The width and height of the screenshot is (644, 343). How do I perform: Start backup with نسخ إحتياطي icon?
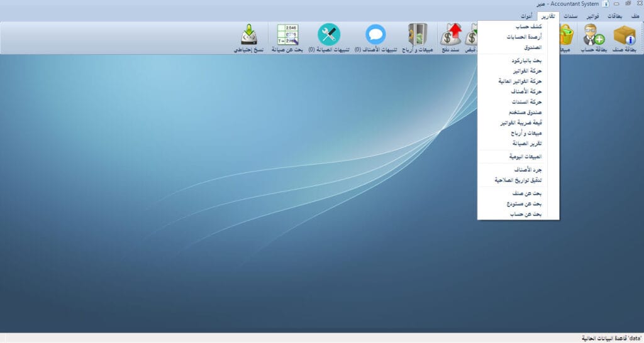[x=248, y=35]
